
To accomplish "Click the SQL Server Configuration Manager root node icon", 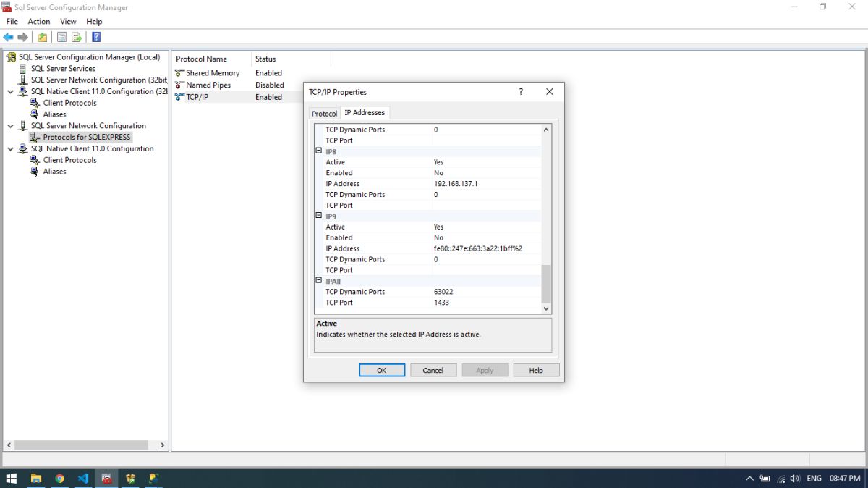I will point(11,57).
